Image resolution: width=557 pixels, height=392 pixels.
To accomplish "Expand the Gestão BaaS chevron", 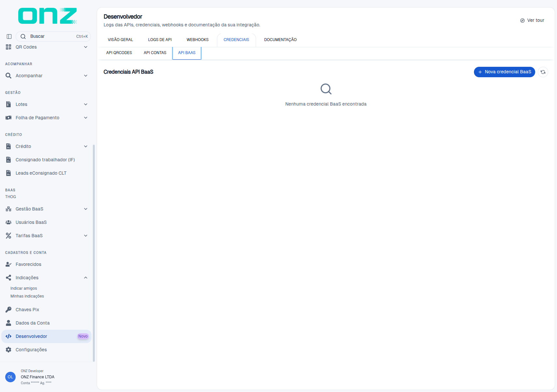I will point(86,209).
